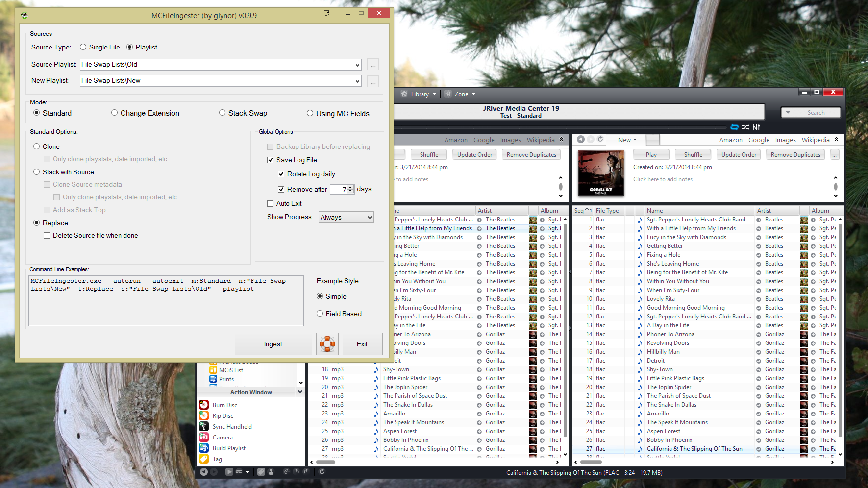868x488 pixels.
Task: Click the back arrow in JRiver bottom toolbar
Action: 203,472
